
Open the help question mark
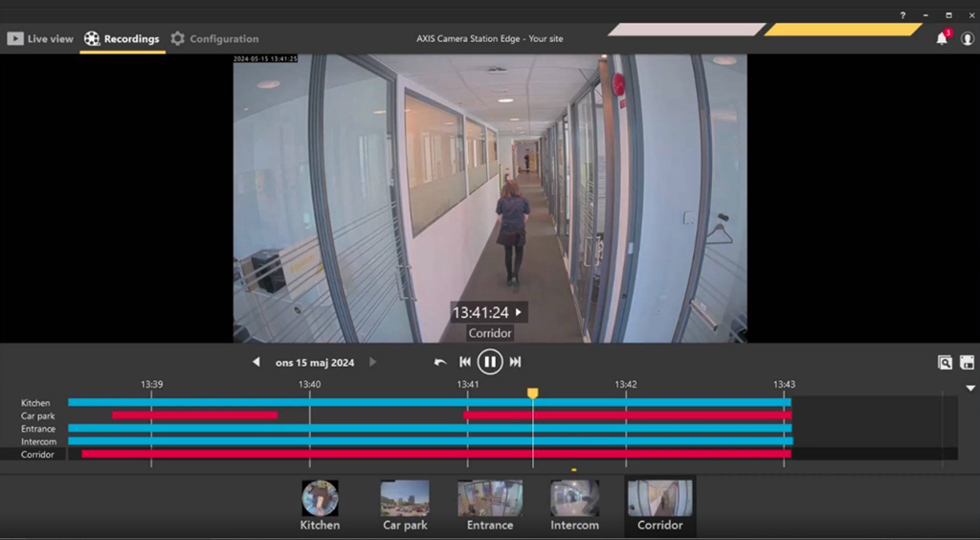coord(902,15)
